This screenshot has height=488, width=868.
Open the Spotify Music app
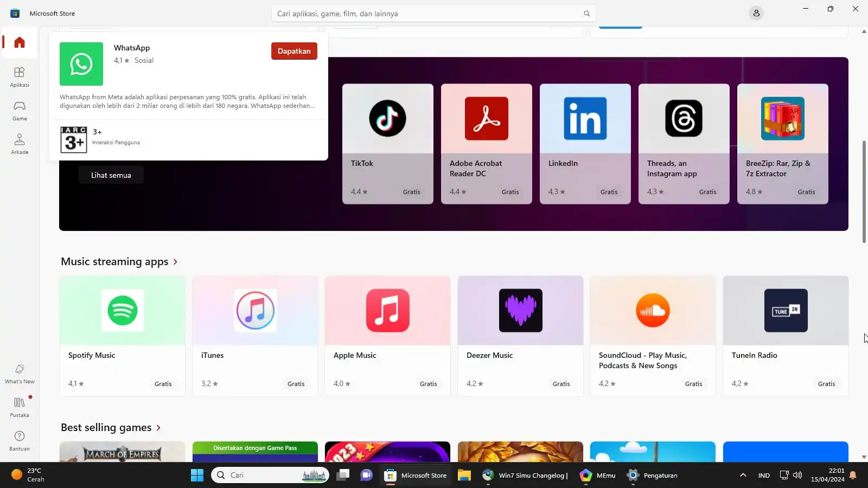point(123,336)
